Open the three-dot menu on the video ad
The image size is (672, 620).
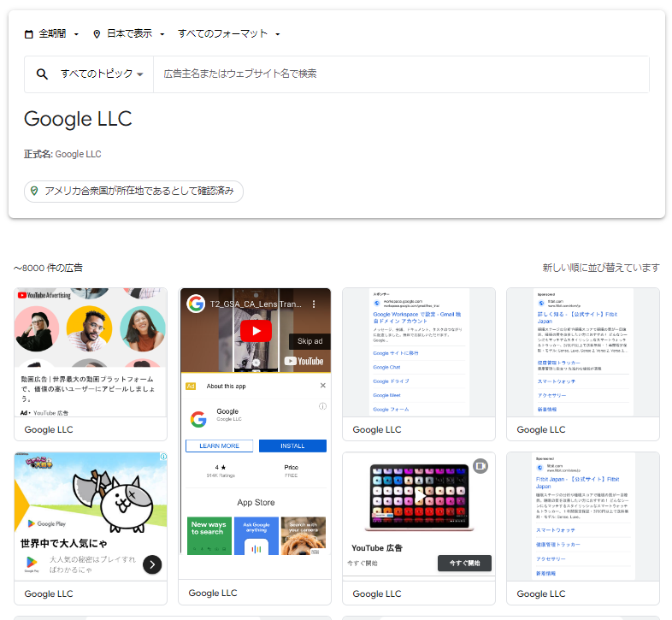(x=314, y=304)
